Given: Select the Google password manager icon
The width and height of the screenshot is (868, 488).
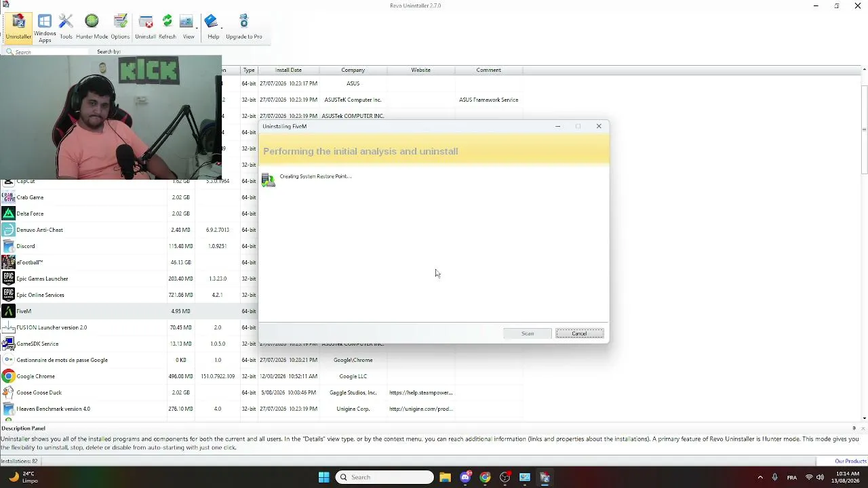Looking at the screenshot, I should pyautogui.click(x=8, y=360).
